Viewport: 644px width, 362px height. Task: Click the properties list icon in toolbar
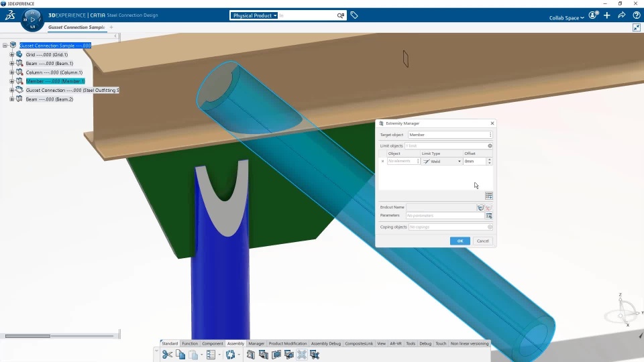click(211, 354)
